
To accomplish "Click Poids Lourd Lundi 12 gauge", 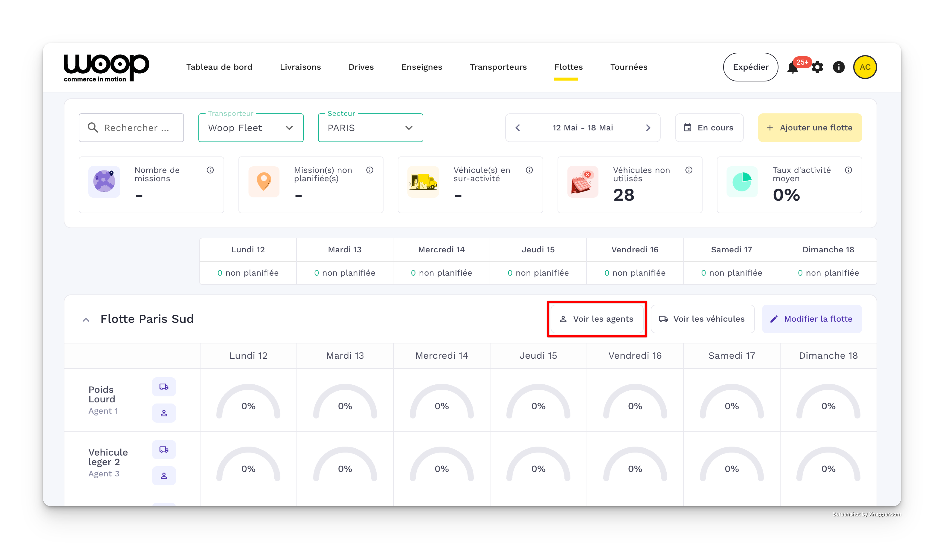I will point(248,402).
